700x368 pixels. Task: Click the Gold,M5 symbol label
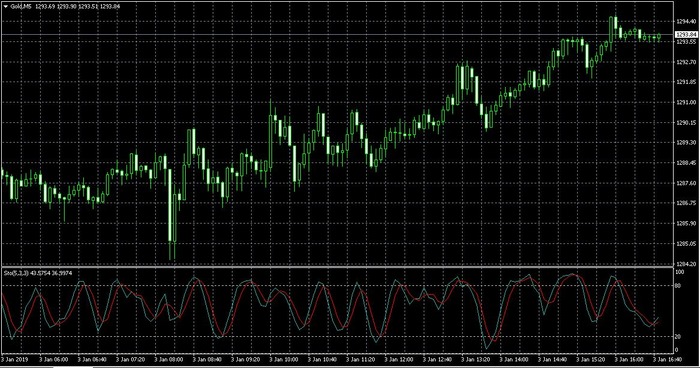click(21, 7)
